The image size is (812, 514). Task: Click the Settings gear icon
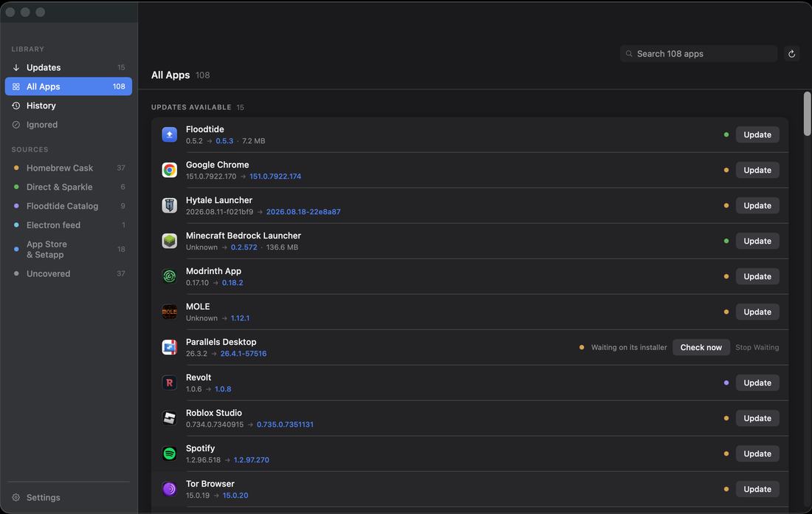[x=16, y=498]
